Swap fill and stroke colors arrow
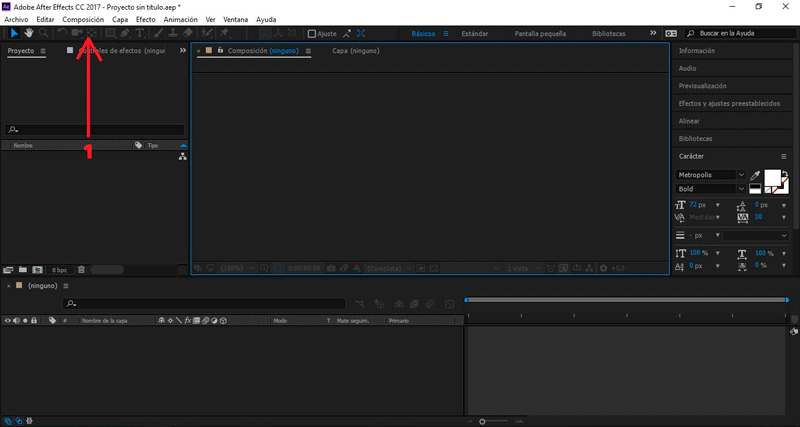This screenshot has height=427, width=800. click(x=785, y=174)
